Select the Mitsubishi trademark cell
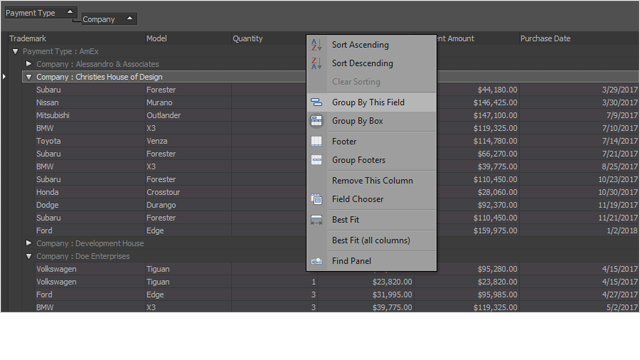The width and height of the screenshot is (640, 360). coord(90,116)
